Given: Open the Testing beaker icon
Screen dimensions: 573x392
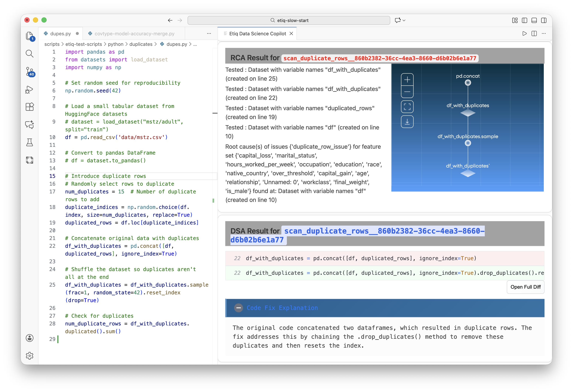Looking at the screenshot, I should (30, 142).
